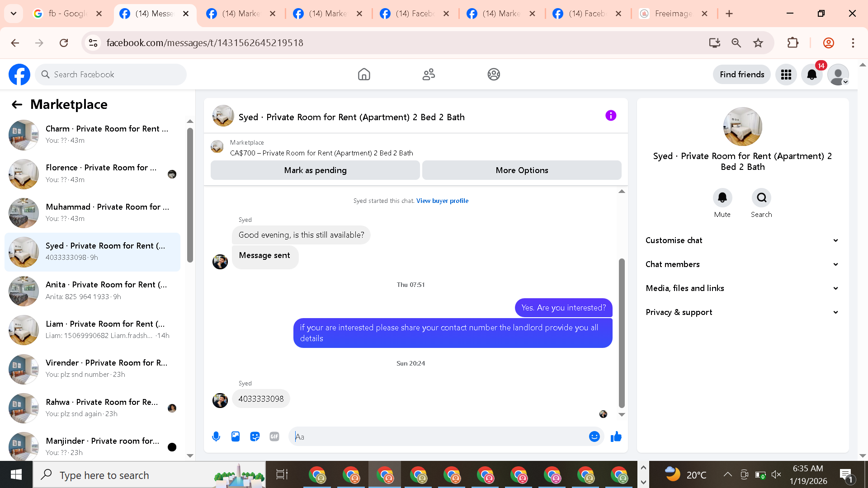The height and width of the screenshot is (488, 868).
Task: Mute this conversation with the bell
Action: [x=722, y=198]
